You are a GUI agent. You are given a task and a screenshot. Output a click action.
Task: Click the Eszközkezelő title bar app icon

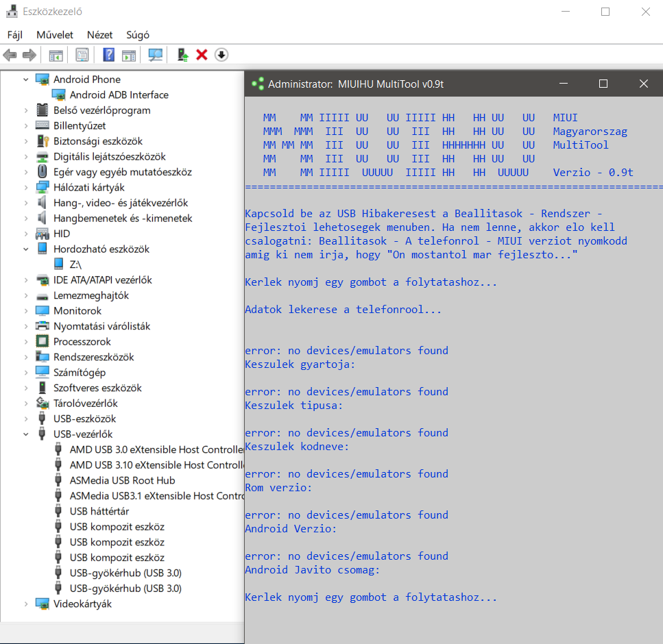(12, 12)
